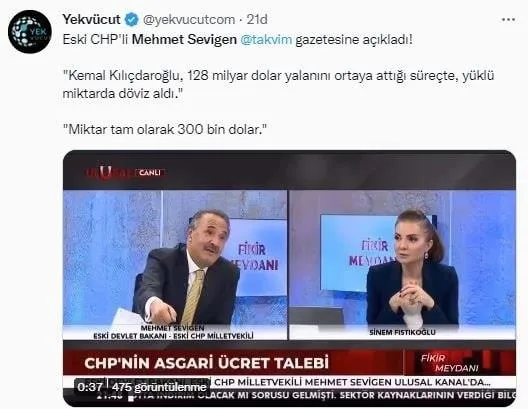The width and height of the screenshot is (528, 409).
Task: Click the 475 görüntülenme view count
Action: tap(159, 387)
